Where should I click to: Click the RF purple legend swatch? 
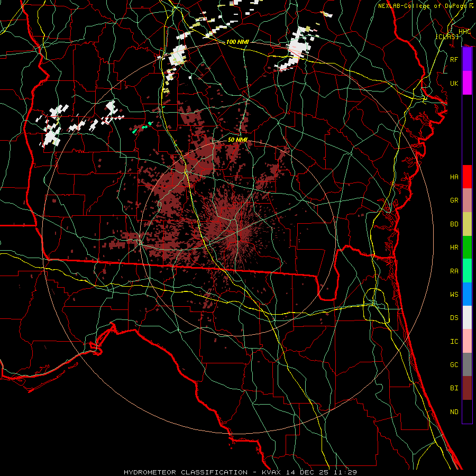click(467, 59)
